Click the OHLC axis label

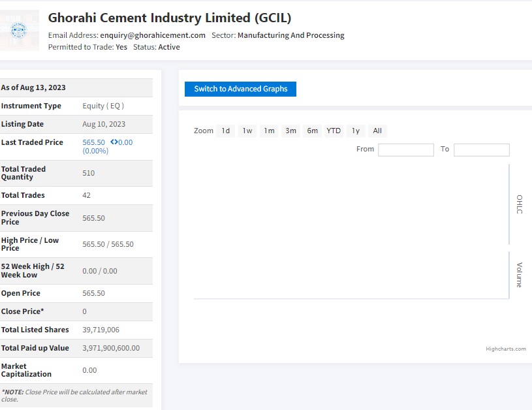pyautogui.click(x=520, y=204)
